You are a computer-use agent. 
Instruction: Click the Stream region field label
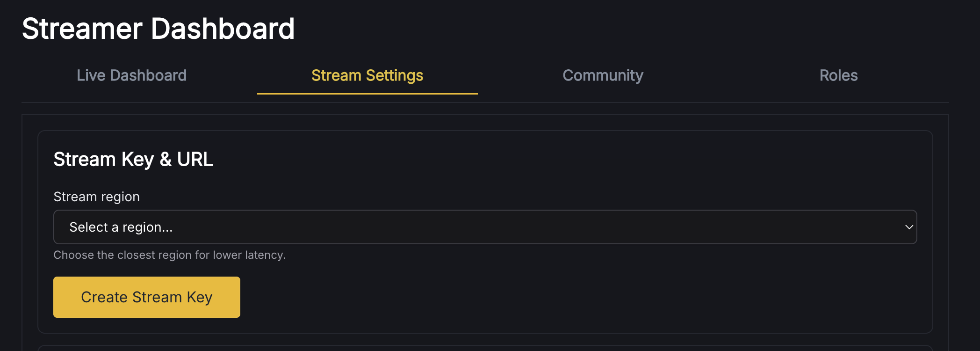[96, 197]
